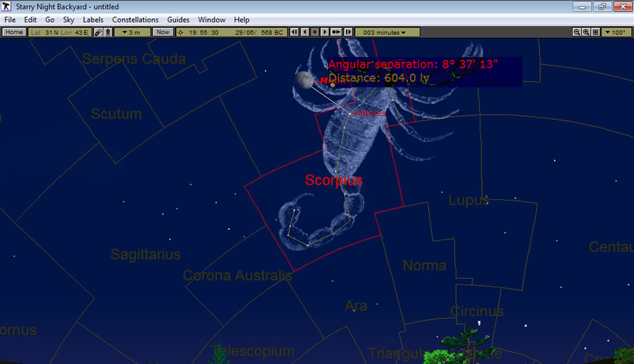634x364 pixels.
Task: Restore down the Starry Night window
Action: pyautogui.click(x=602, y=6)
